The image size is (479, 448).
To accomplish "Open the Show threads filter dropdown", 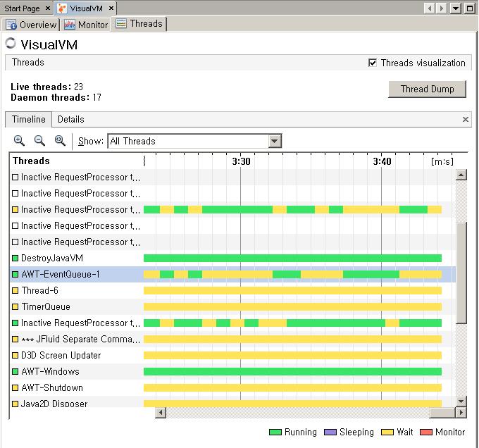I will coord(194,141).
